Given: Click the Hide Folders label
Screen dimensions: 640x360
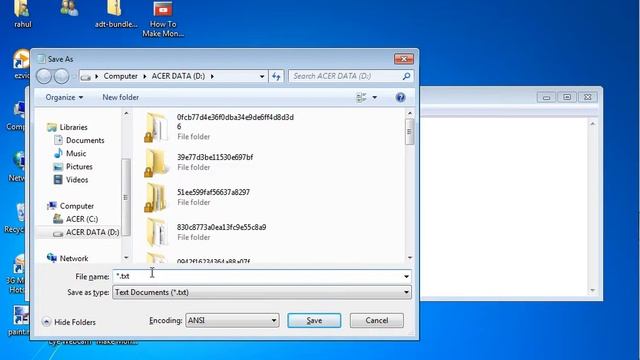Looking at the screenshot, I should [75, 322].
